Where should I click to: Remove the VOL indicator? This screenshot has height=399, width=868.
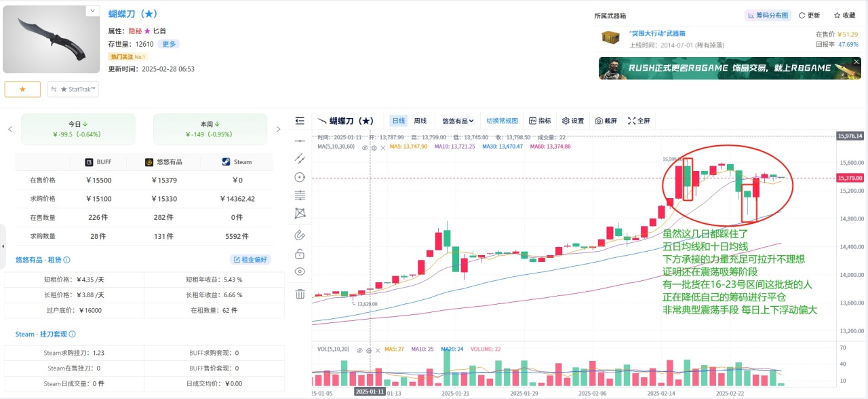click(x=378, y=349)
